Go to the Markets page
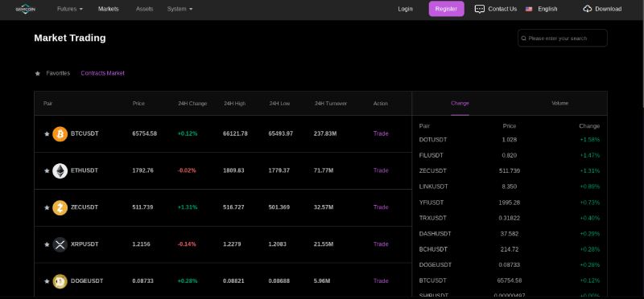Viewport: 644px width, 299px height. click(x=109, y=9)
